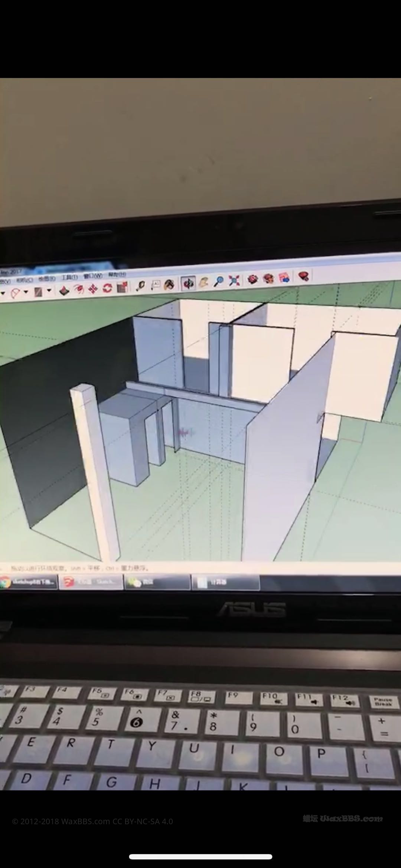This screenshot has width=401, height=868.
Task: Select the Follow Me tool
Action: pyautogui.click(x=78, y=290)
